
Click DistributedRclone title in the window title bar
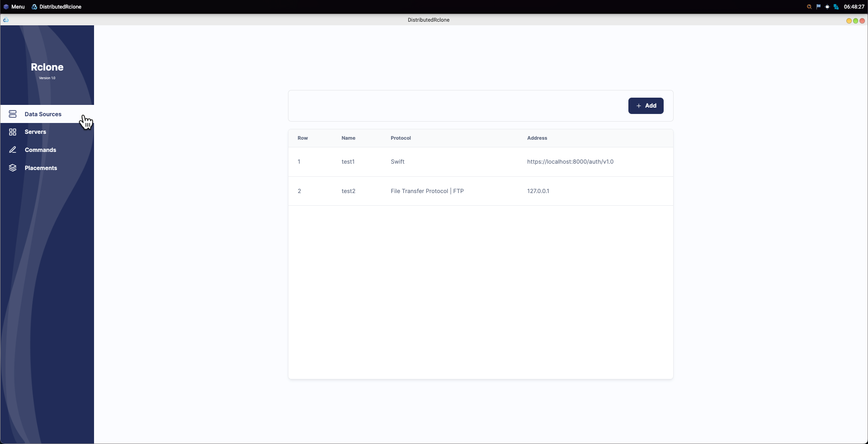click(x=429, y=20)
